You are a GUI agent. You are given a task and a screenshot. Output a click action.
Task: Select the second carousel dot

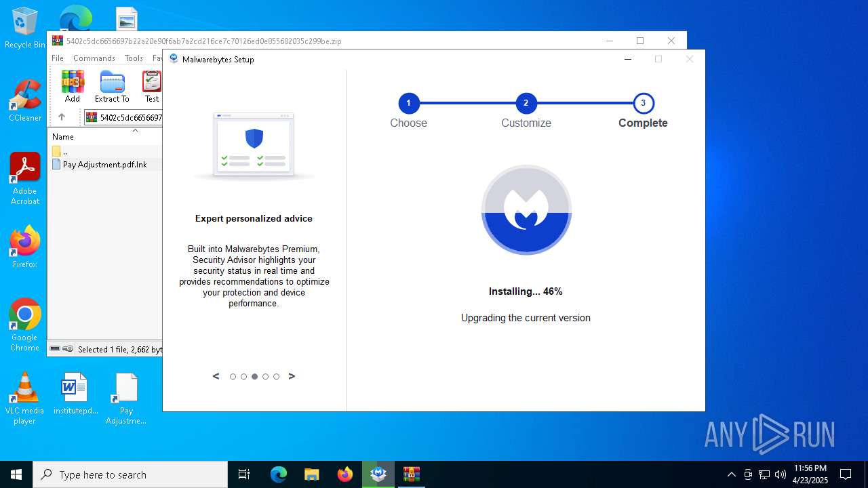(243, 376)
